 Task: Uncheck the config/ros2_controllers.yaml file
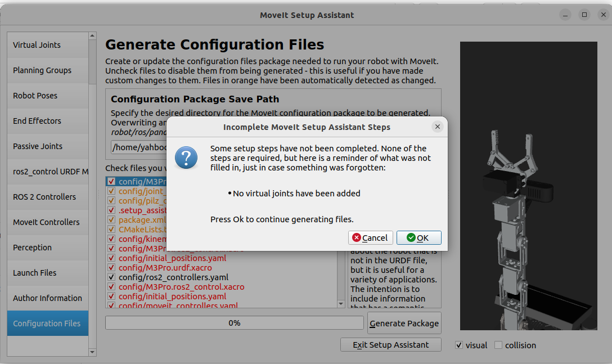click(x=111, y=277)
